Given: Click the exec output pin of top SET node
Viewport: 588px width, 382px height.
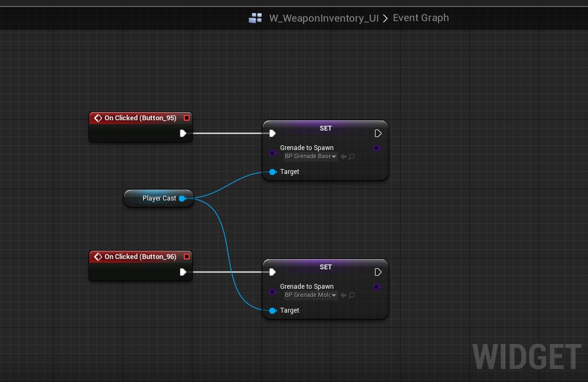Looking at the screenshot, I should click(378, 133).
